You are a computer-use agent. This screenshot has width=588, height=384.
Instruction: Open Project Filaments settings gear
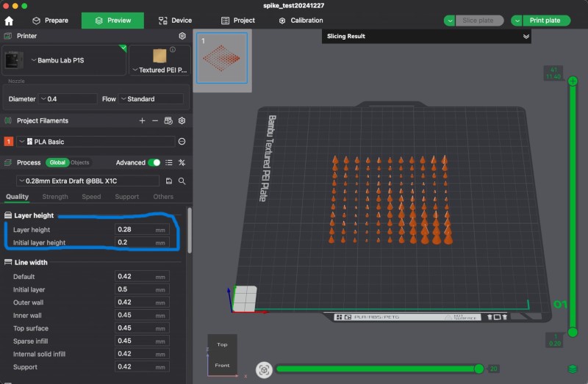[x=182, y=120]
